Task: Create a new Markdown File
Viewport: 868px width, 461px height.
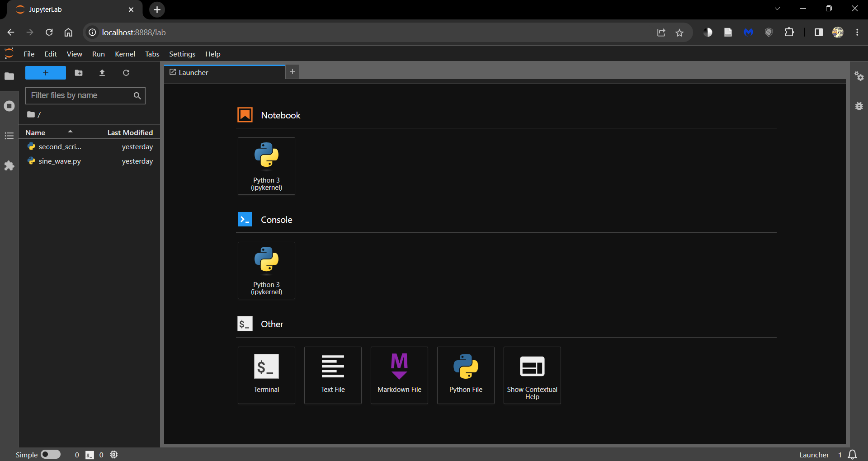Action: tap(399, 375)
